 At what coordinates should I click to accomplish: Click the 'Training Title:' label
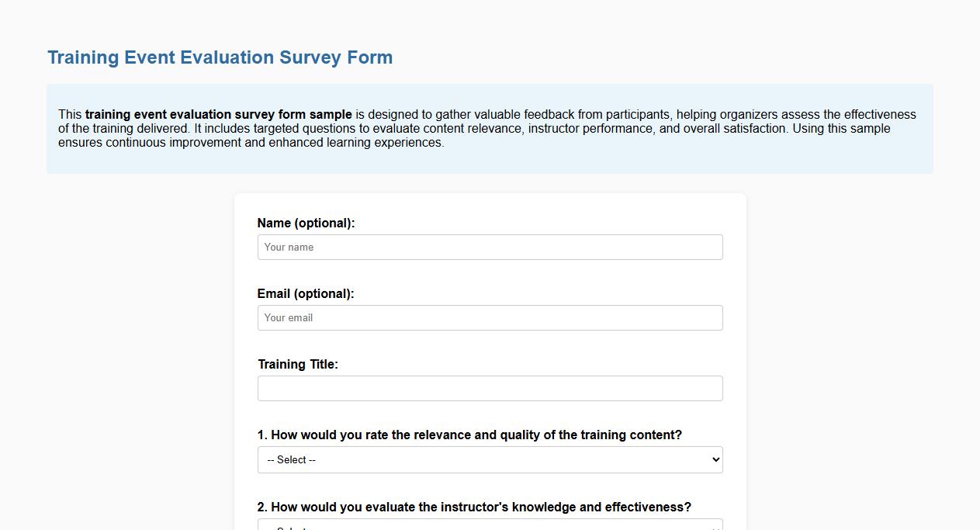point(298,364)
